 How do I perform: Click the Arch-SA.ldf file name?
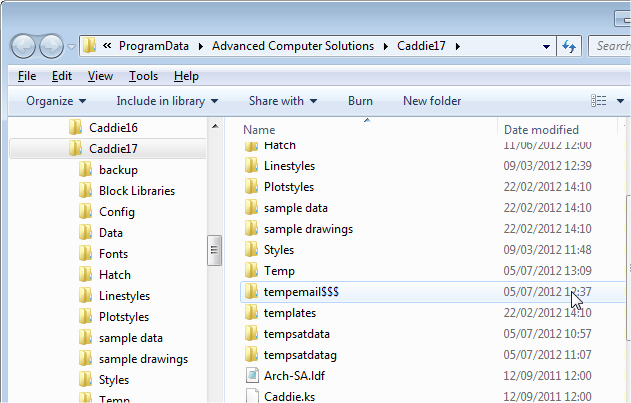[295, 376]
